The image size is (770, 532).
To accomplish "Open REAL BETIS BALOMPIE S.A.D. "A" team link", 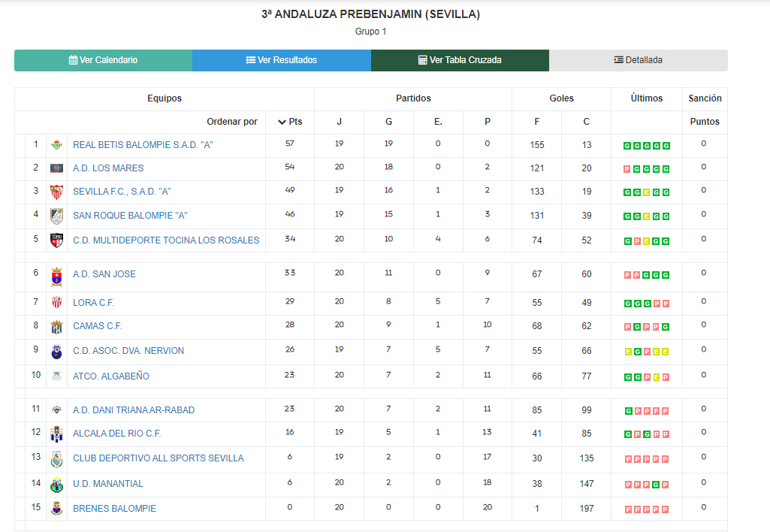I will (x=143, y=145).
